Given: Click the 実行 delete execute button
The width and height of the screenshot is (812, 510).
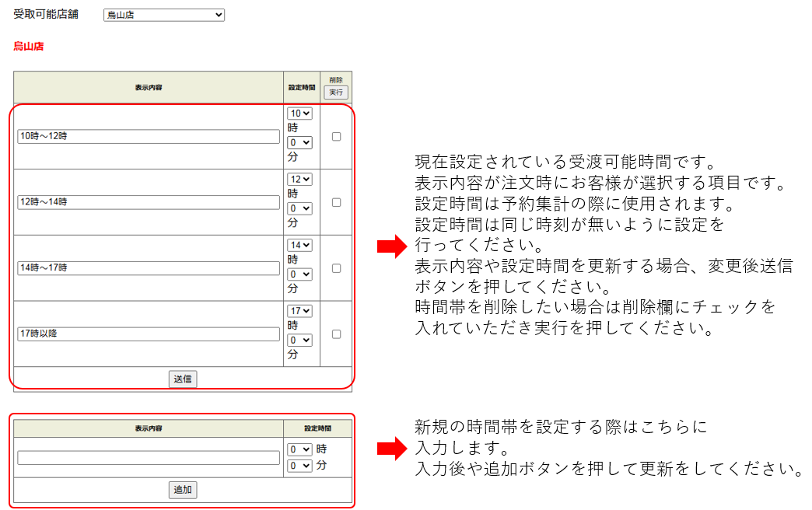Looking at the screenshot, I should [x=336, y=92].
